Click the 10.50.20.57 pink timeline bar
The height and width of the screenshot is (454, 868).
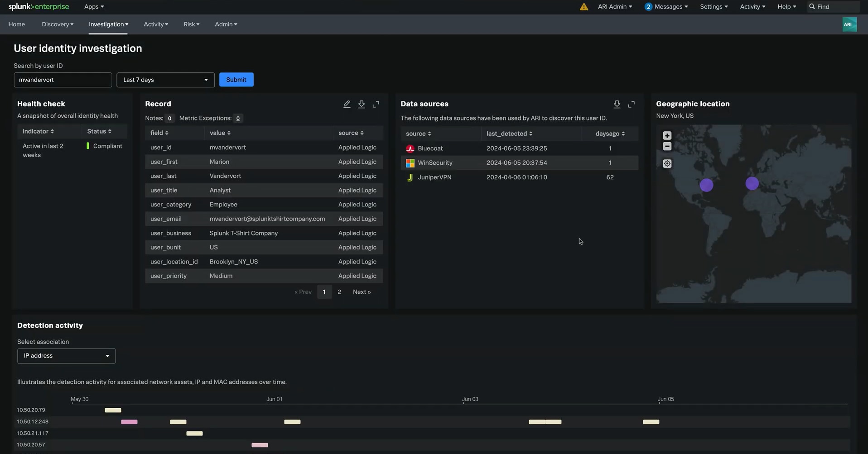click(260, 445)
